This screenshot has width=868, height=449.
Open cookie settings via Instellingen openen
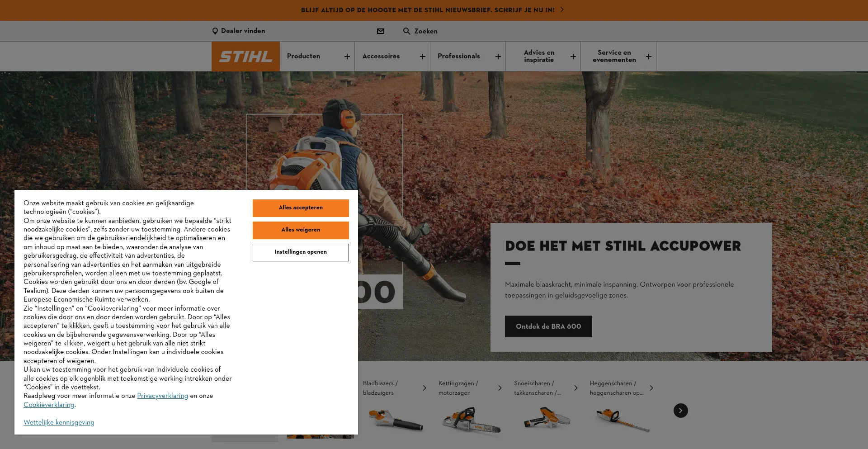[301, 252]
